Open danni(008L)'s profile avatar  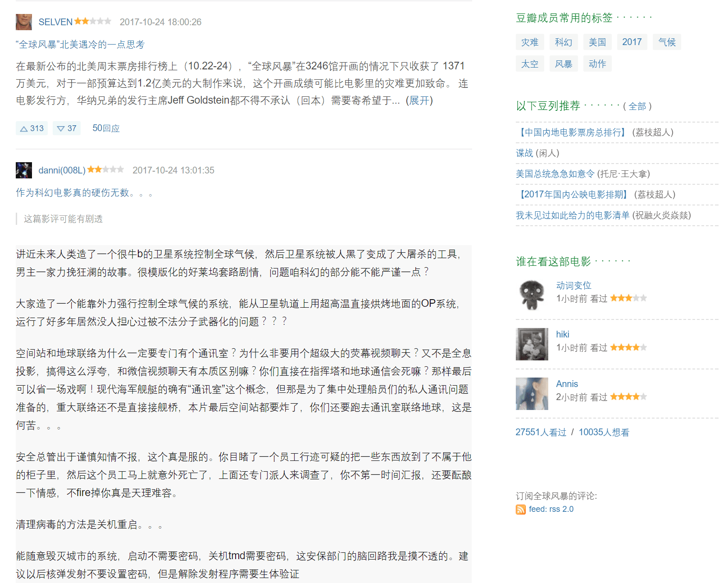[23, 170]
